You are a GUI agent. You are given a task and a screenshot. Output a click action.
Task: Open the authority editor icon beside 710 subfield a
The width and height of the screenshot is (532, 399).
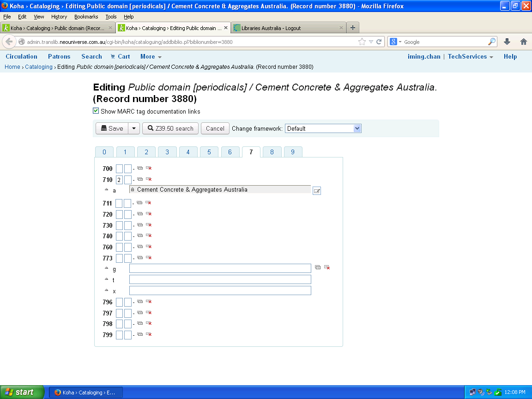pos(317,191)
